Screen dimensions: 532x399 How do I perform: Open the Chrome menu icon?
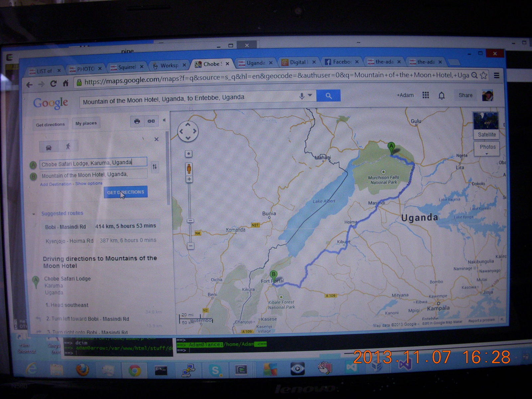tap(496, 75)
